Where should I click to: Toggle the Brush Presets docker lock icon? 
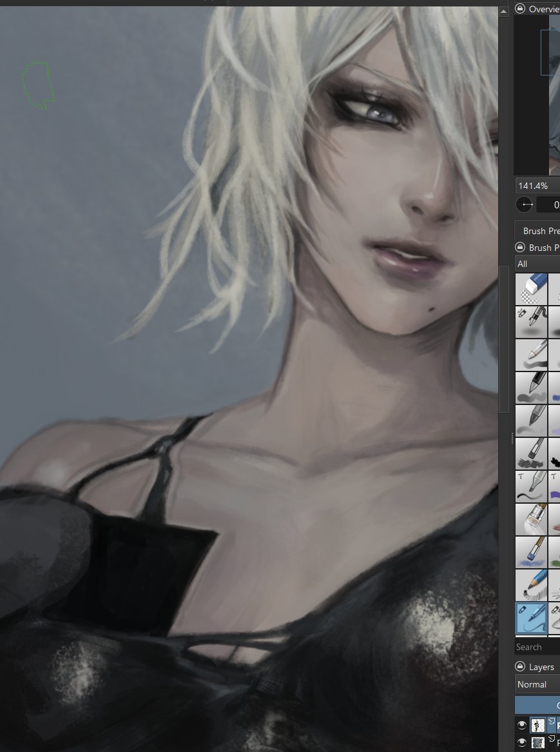click(x=521, y=247)
